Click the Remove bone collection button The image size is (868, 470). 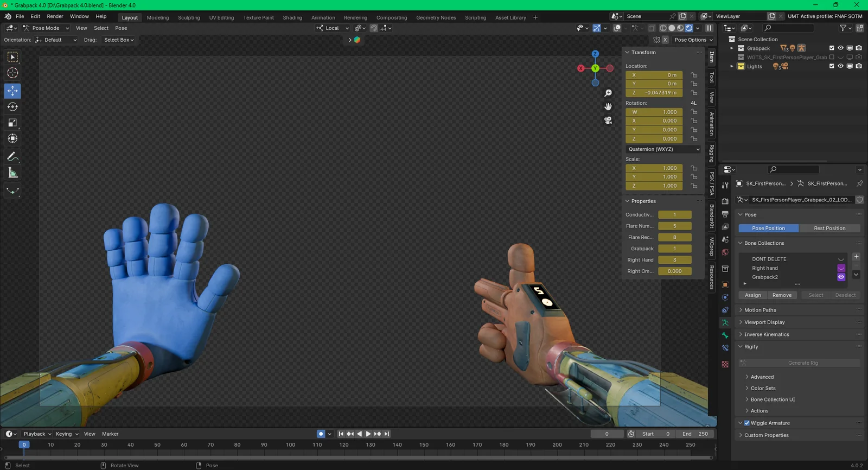coord(782,295)
